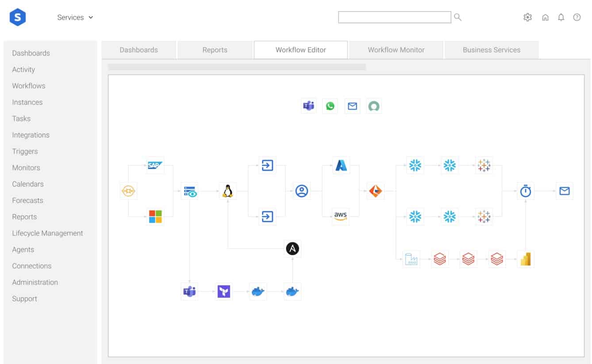
Task: Select the first Docker container node
Action: coord(258,291)
